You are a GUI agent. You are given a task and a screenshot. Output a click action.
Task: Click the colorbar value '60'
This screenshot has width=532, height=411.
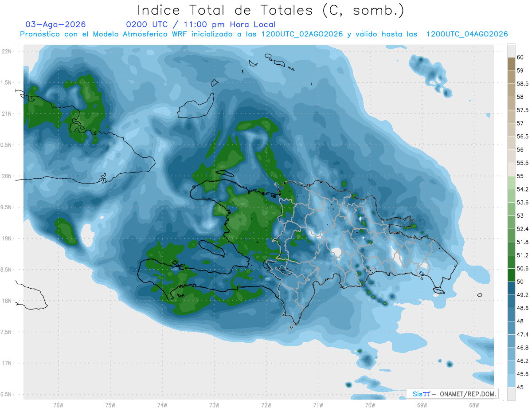[x=520, y=57]
